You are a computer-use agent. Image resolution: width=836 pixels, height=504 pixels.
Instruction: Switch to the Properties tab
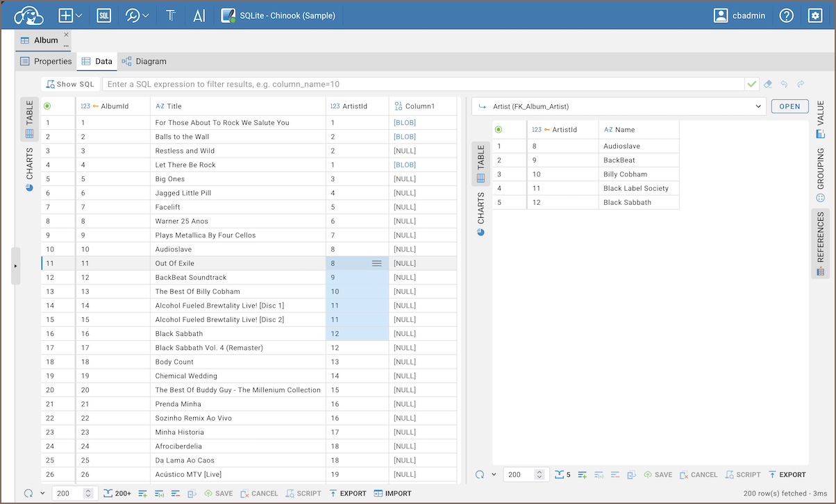tap(46, 61)
